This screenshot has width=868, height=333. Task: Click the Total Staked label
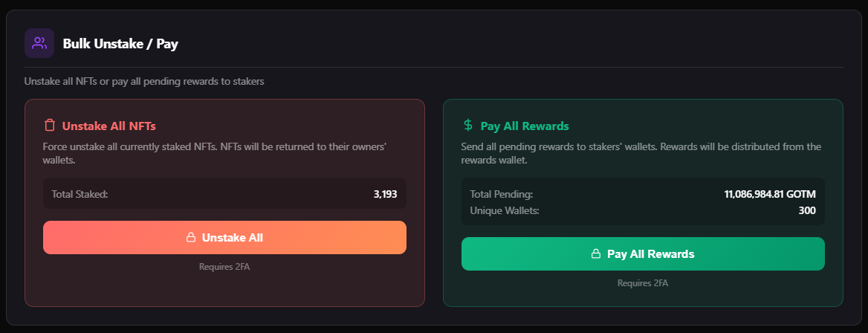click(80, 194)
